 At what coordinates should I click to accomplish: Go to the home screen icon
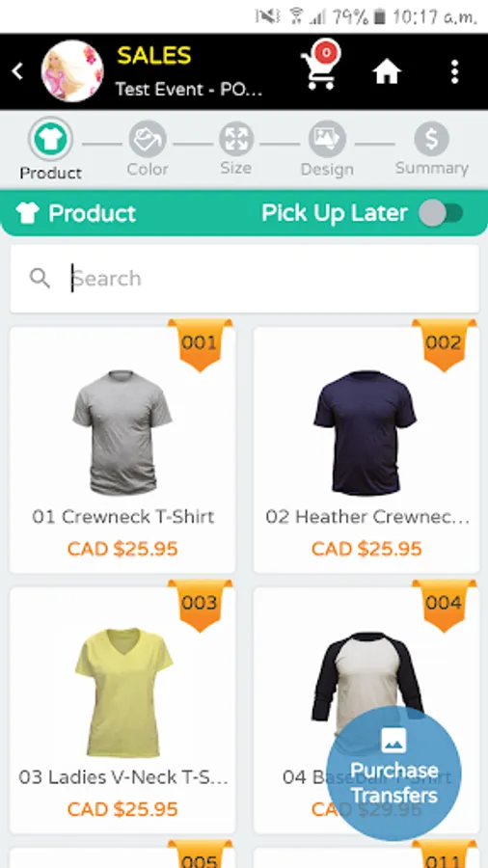pos(386,72)
